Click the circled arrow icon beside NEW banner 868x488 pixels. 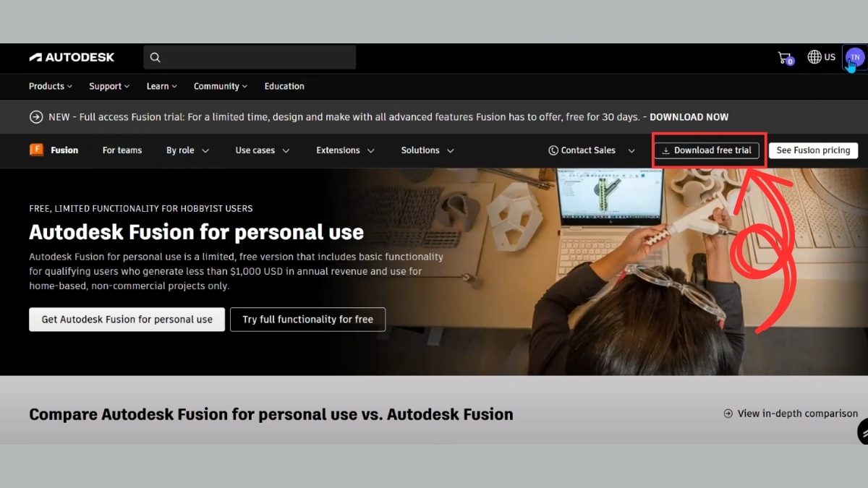point(35,117)
